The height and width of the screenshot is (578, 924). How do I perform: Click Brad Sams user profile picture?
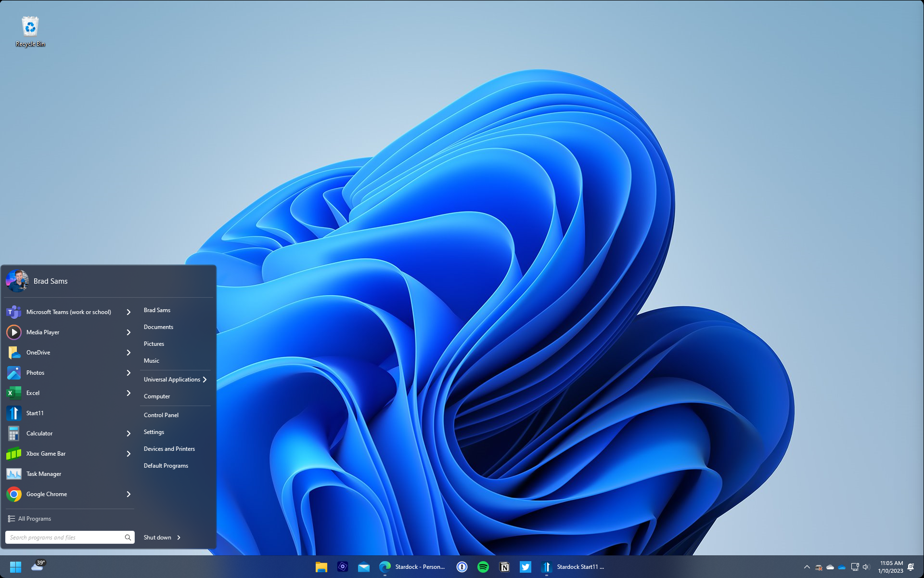coord(18,280)
